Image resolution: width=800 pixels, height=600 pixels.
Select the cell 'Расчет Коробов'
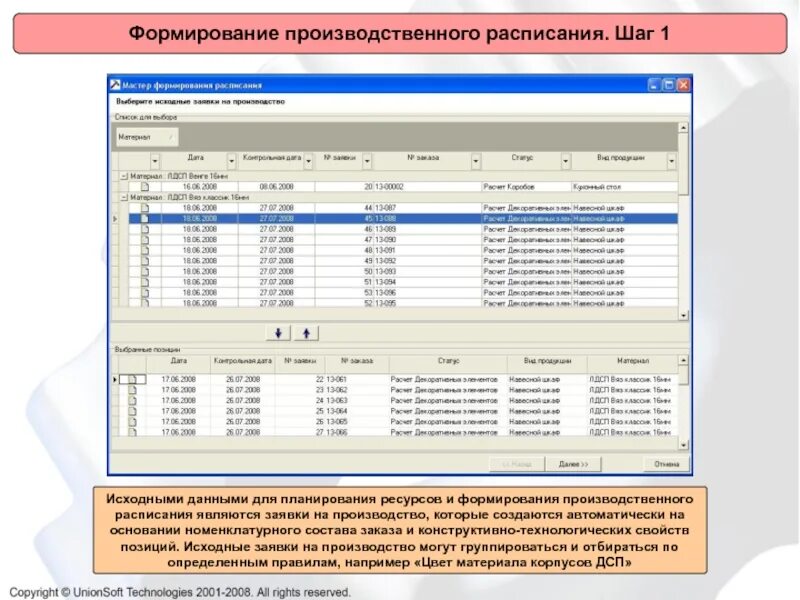(527, 187)
